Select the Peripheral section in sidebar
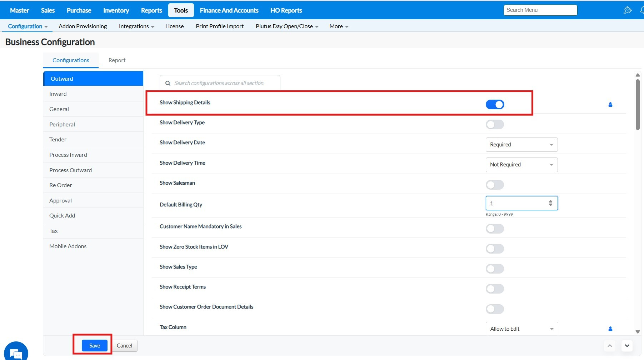This screenshot has width=644, height=360. click(62, 124)
